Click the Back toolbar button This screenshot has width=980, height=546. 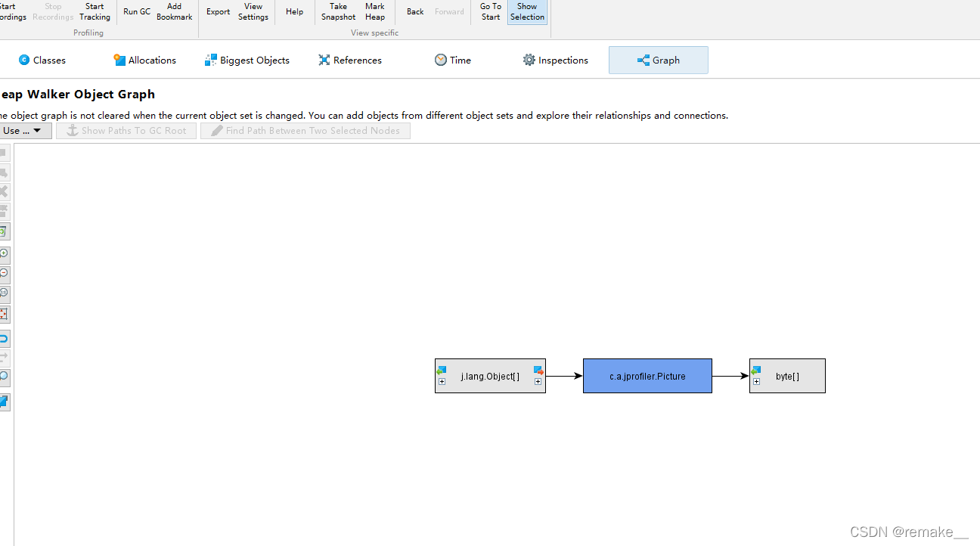coord(415,11)
